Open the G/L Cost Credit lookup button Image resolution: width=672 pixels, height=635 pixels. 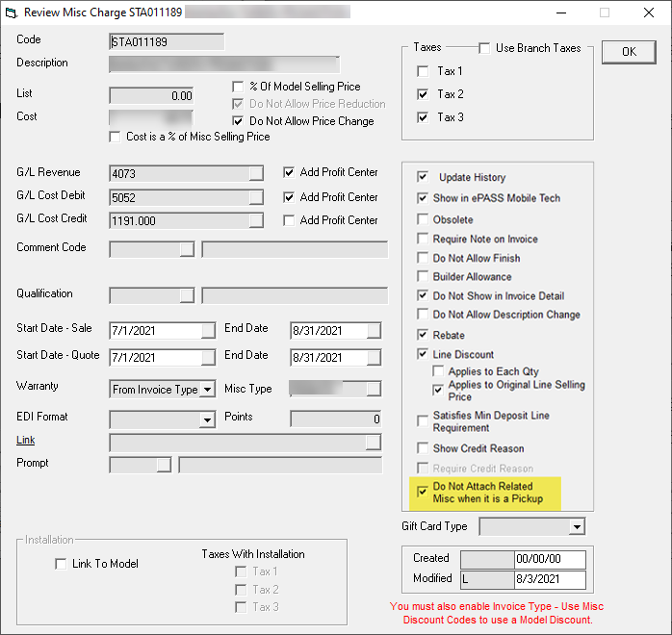256,220
